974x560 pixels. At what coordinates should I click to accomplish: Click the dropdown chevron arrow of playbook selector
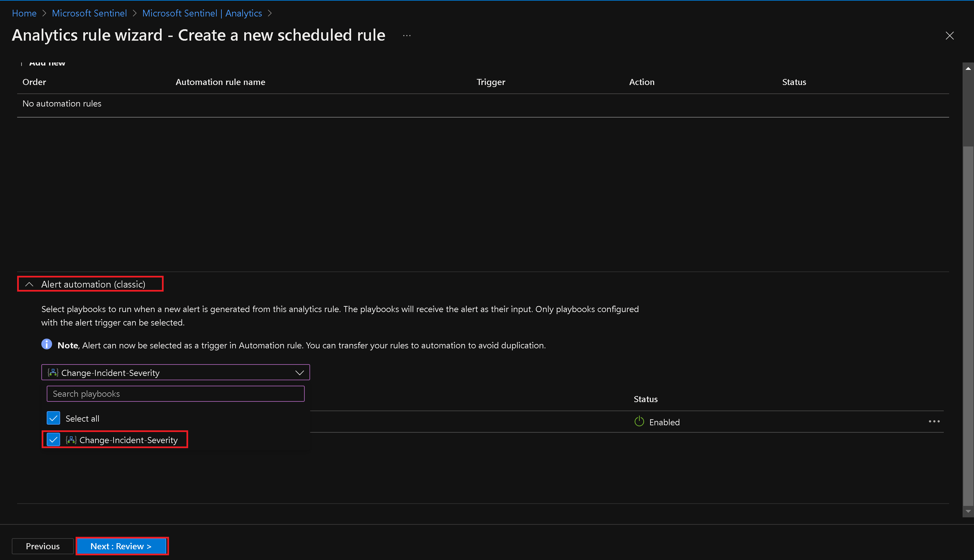299,373
